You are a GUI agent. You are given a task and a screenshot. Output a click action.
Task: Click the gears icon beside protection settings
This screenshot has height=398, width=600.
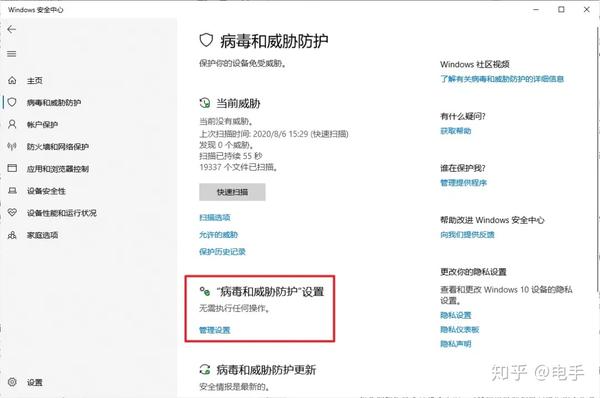coord(205,292)
